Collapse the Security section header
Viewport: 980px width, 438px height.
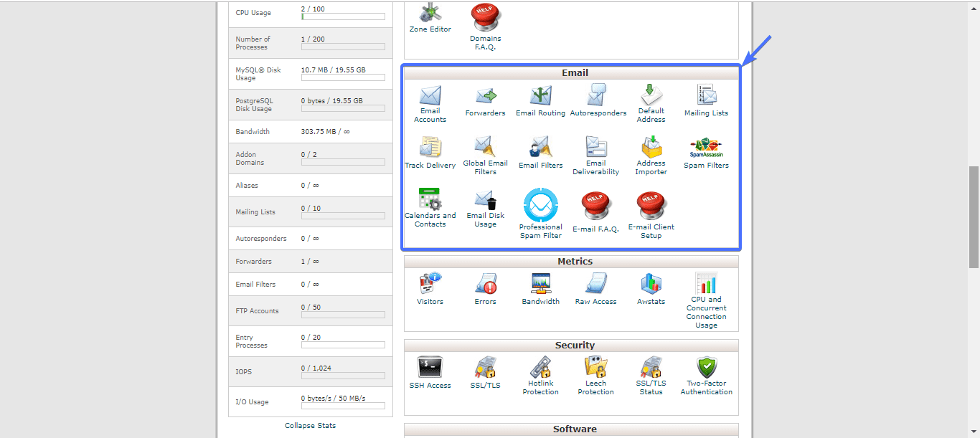pos(571,346)
